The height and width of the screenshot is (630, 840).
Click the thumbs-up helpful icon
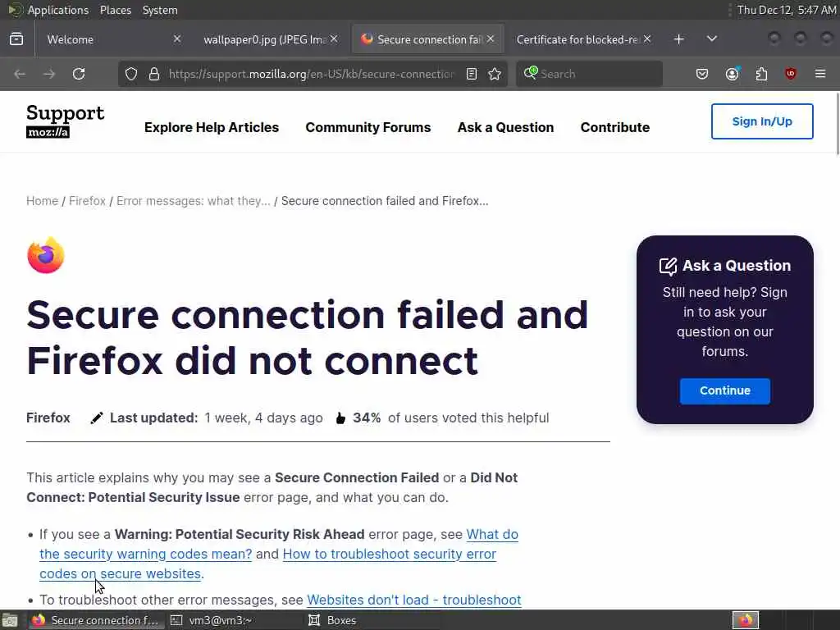pos(340,418)
